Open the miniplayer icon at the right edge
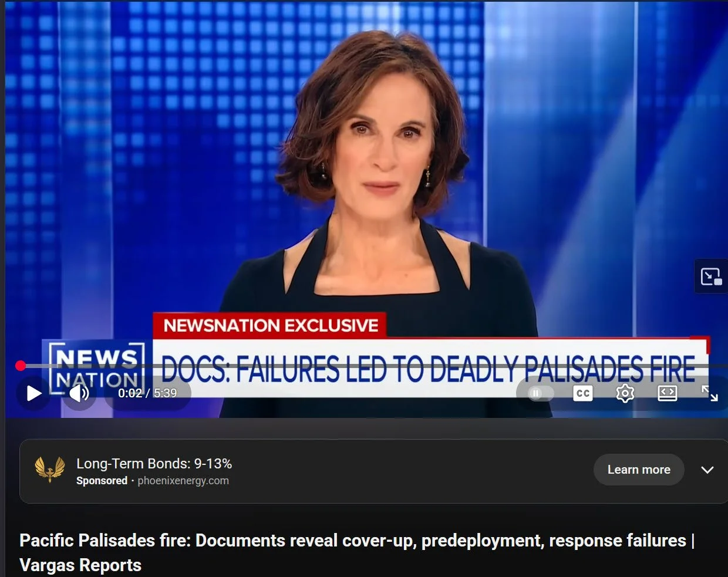Viewport: 728px width, 577px height. [x=710, y=276]
